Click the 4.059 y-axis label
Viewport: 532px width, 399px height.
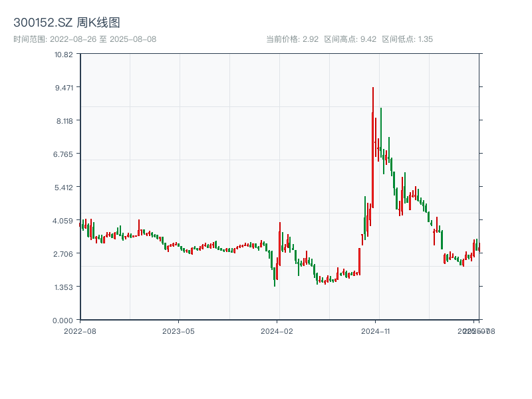pos(64,220)
